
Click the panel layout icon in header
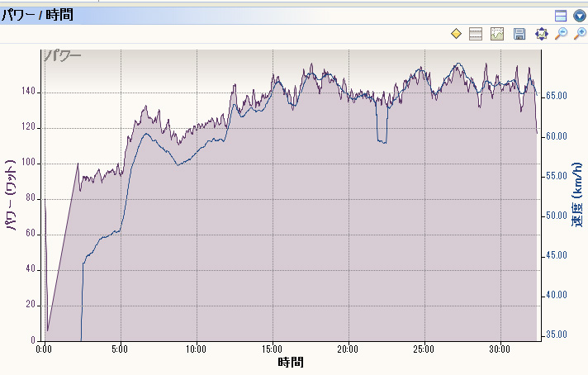tap(561, 16)
